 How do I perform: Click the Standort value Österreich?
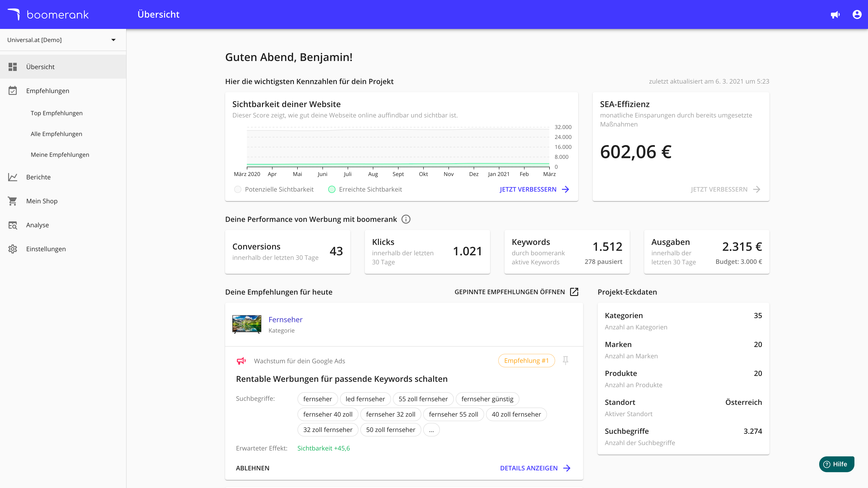click(743, 402)
